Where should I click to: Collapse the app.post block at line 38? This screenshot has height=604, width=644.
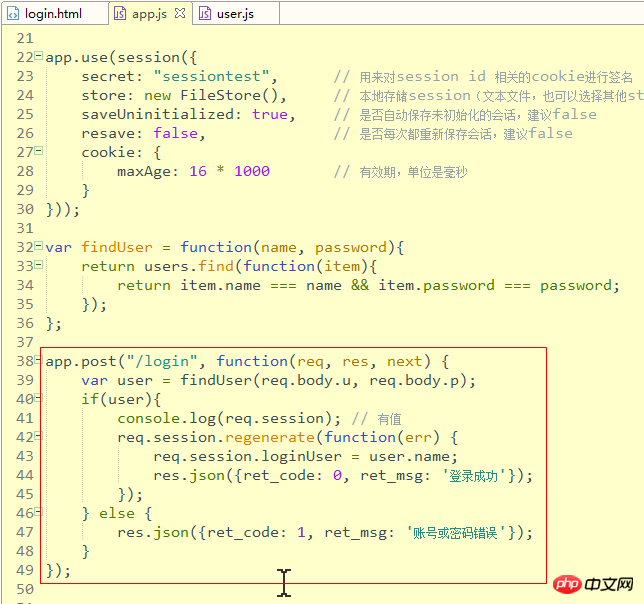tap(39, 360)
